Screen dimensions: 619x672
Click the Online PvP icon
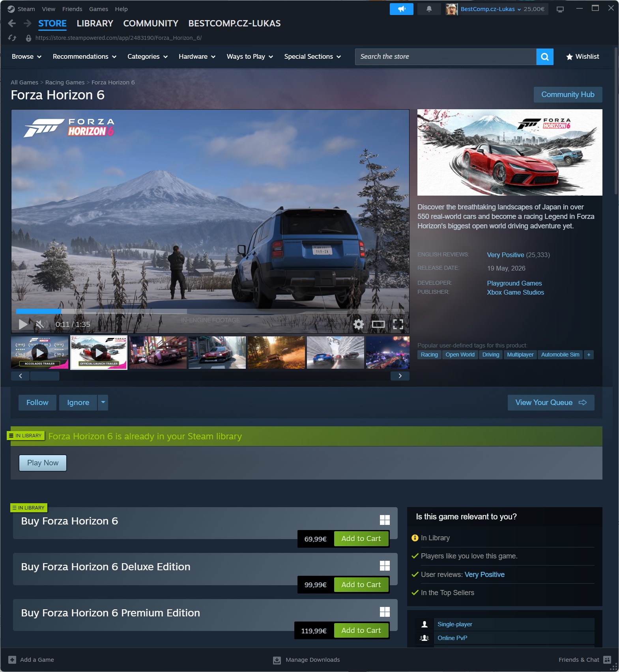[x=425, y=638]
